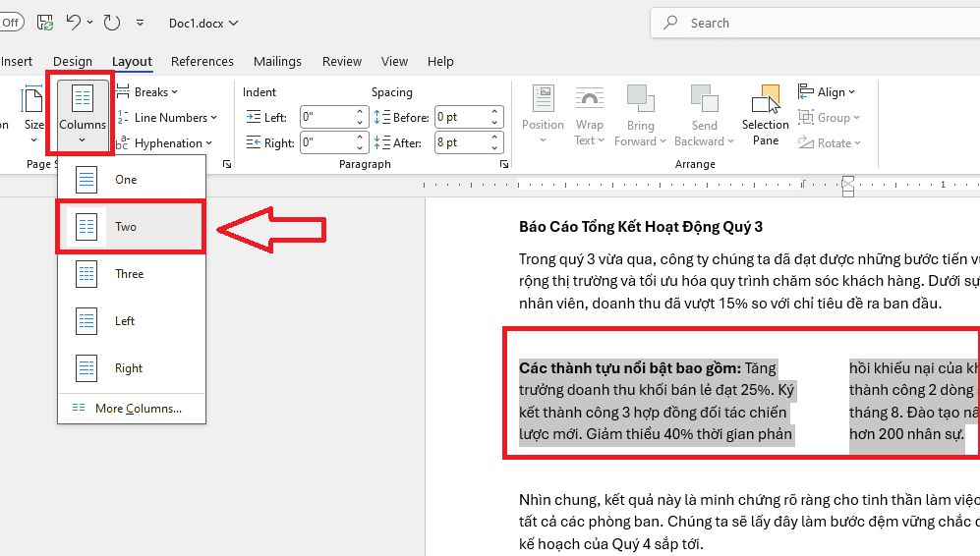Screen dimensions: 980x556
Task: Click the bold text Các thành tựu nổi bật bao gồm
Action: 630,368
